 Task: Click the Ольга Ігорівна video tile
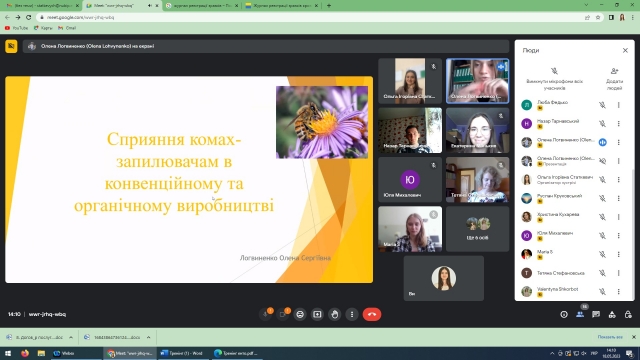point(410,81)
